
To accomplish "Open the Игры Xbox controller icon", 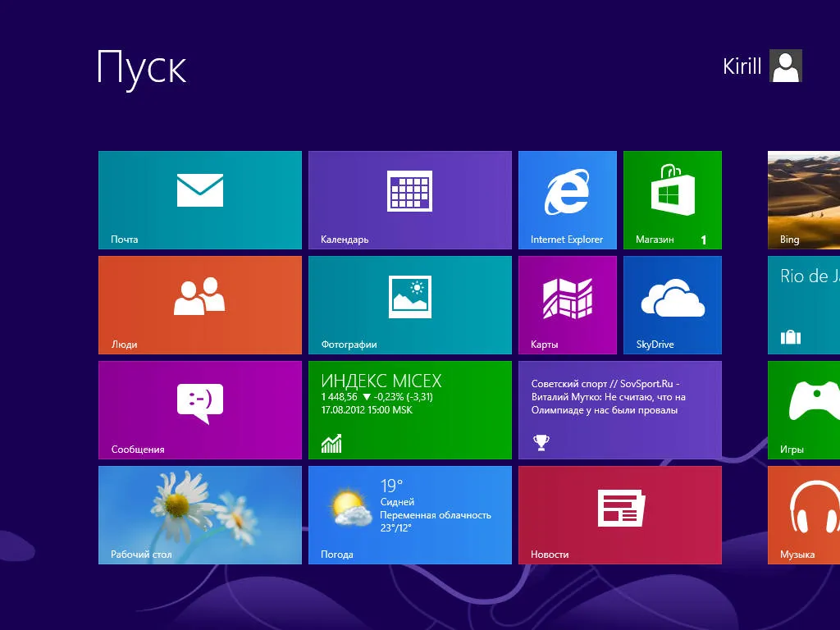I will point(815,400).
